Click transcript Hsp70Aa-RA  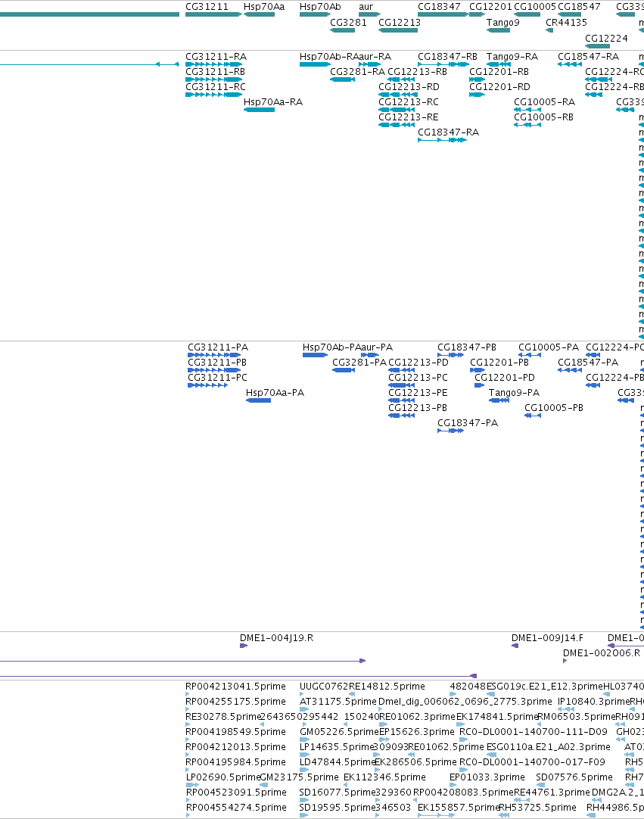coord(273,102)
